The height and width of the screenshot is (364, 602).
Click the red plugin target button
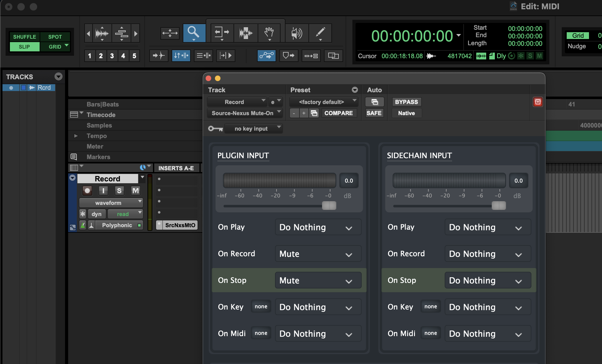coord(538,102)
